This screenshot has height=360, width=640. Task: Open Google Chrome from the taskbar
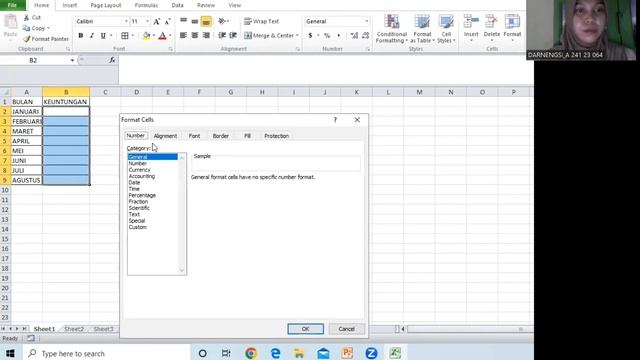[251, 353]
